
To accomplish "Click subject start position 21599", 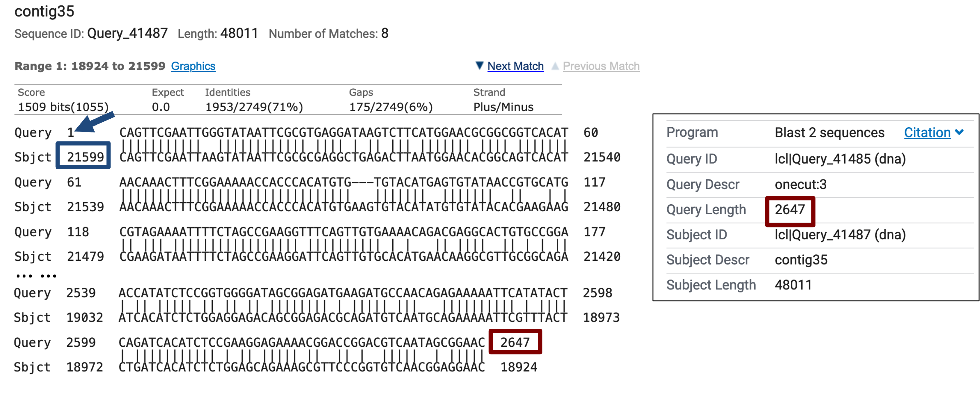I will (x=85, y=157).
